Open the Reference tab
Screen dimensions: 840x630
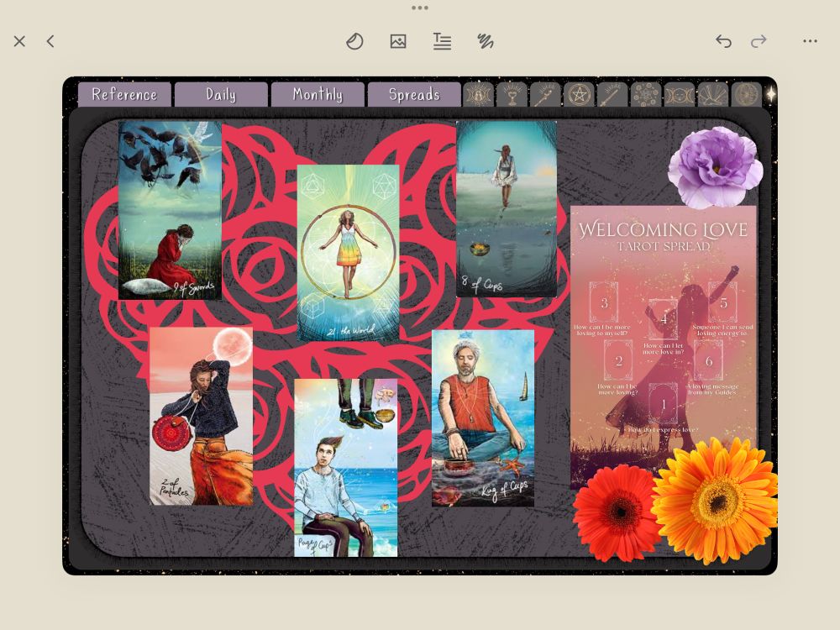(124, 94)
